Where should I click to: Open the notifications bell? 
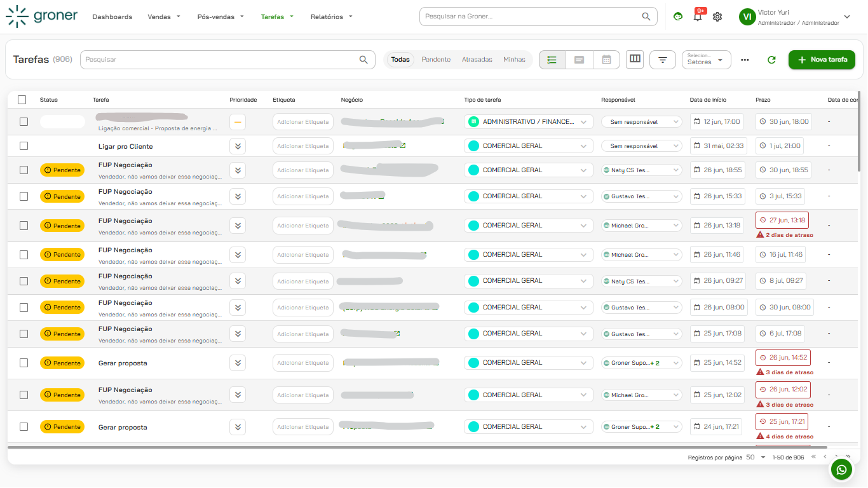pos(698,17)
